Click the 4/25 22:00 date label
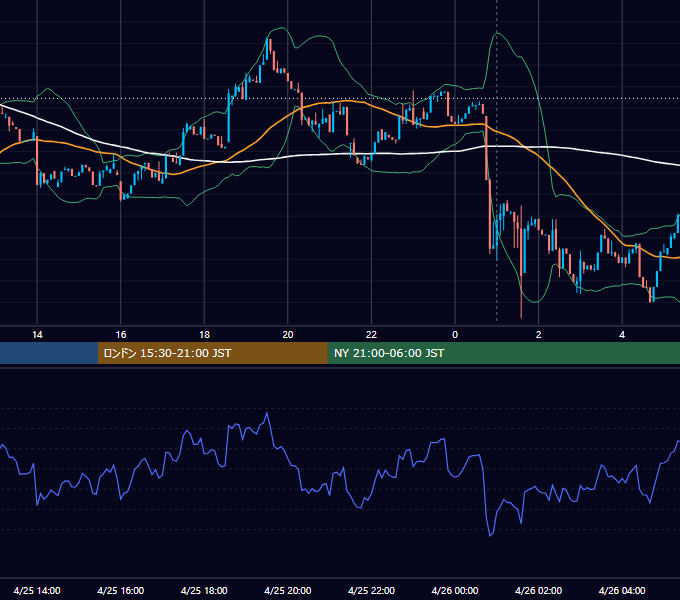680x600 pixels. (371, 590)
